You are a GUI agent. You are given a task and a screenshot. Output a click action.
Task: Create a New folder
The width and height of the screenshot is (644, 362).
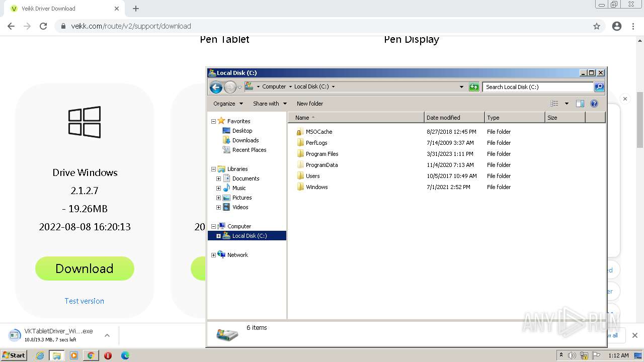coord(310,104)
